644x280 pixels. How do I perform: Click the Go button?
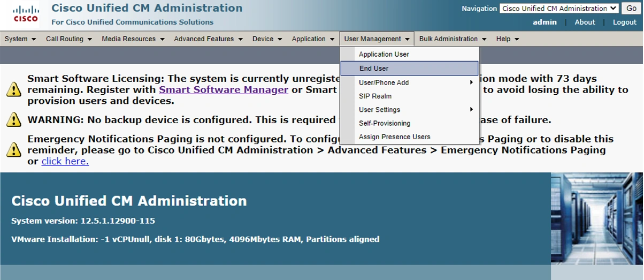[x=631, y=9]
